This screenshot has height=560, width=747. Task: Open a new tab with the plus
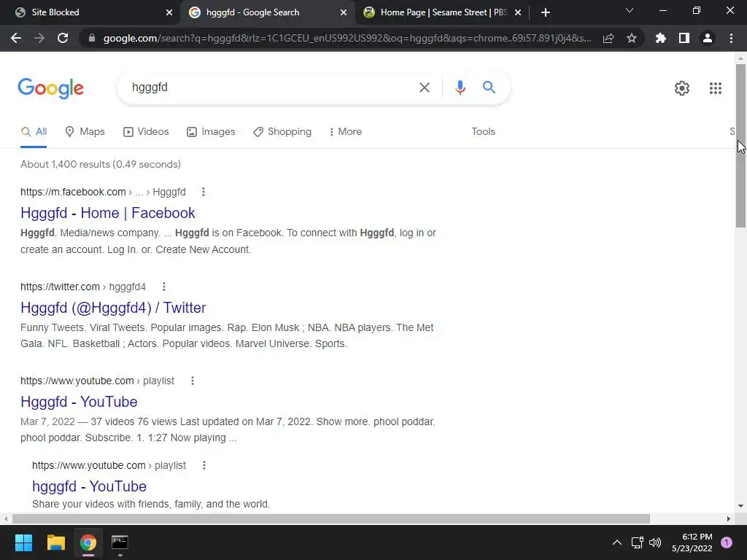(x=546, y=12)
